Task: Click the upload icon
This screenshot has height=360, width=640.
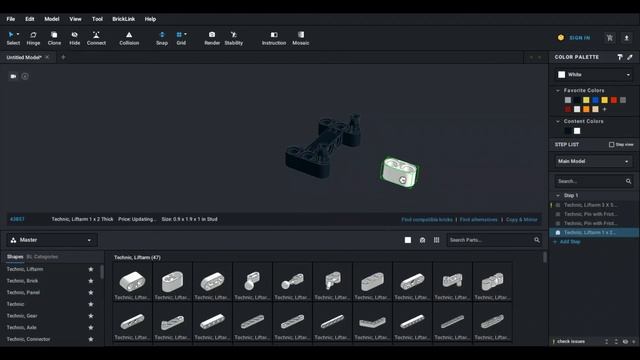Action: point(627,38)
